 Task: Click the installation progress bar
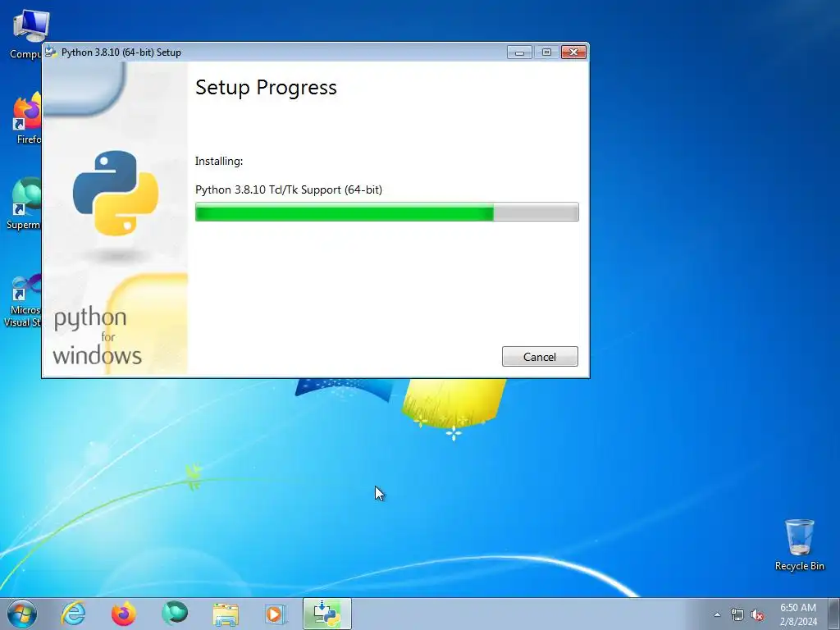coord(387,212)
